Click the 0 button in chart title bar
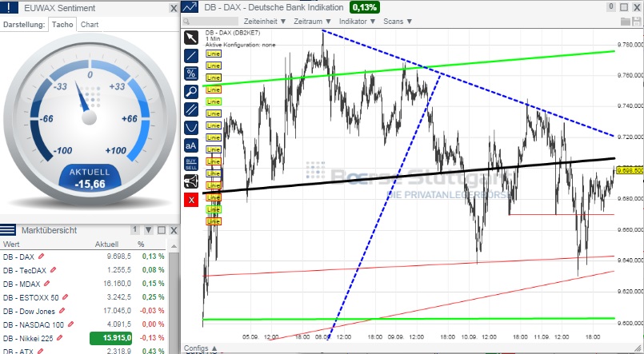 [611, 7]
